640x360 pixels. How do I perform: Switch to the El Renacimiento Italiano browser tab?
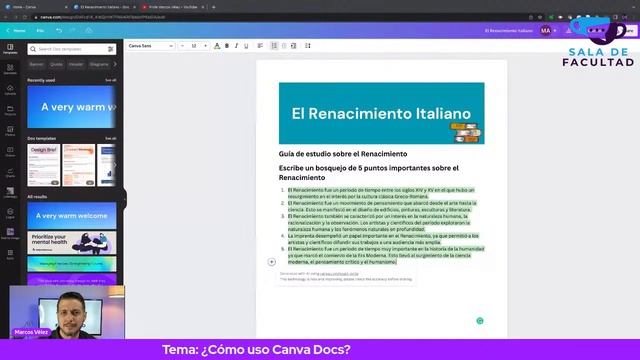[104, 7]
